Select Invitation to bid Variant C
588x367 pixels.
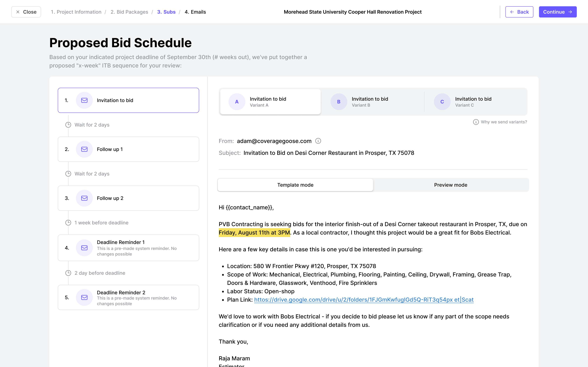[x=473, y=102]
